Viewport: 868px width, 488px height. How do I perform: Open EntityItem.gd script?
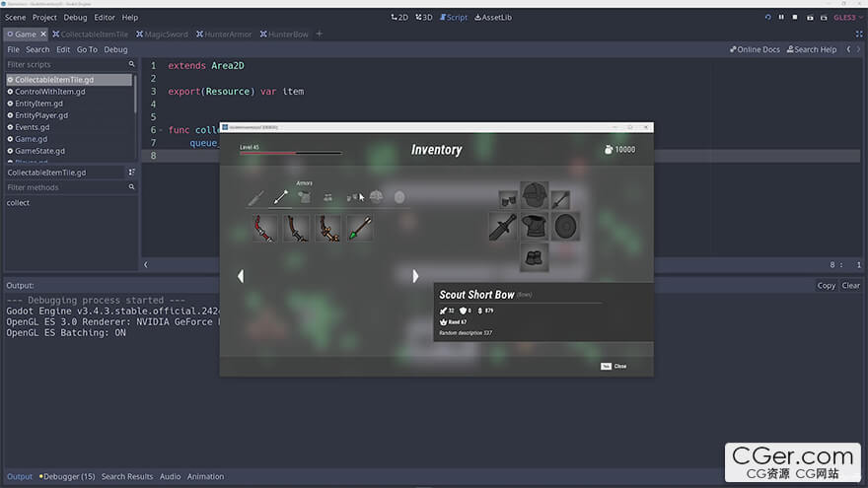pyautogui.click(x=38, y=104)
